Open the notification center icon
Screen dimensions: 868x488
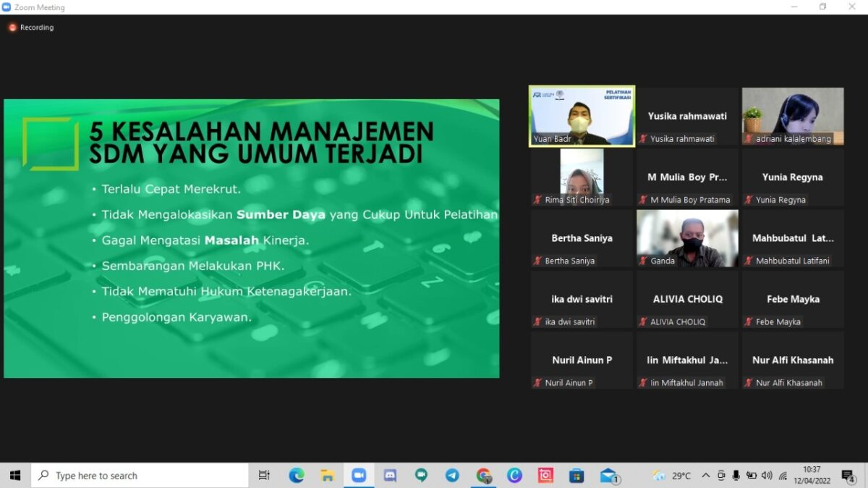click(x=848, y=476)
